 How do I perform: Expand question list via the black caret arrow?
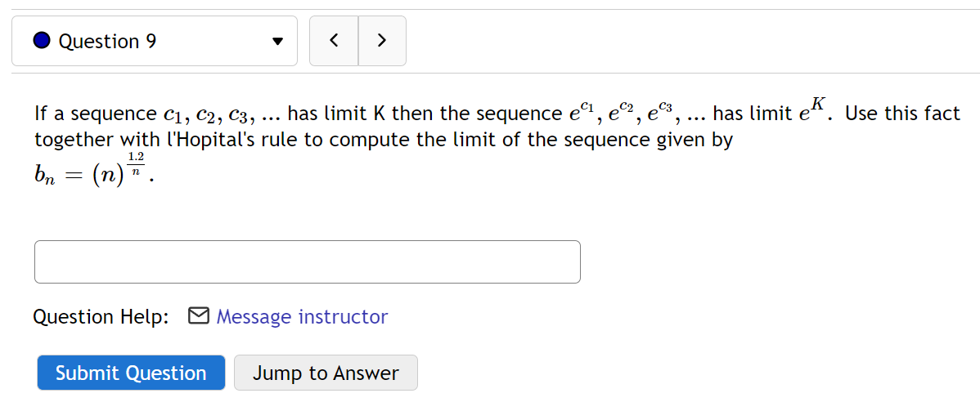click(x=277, y=42)
